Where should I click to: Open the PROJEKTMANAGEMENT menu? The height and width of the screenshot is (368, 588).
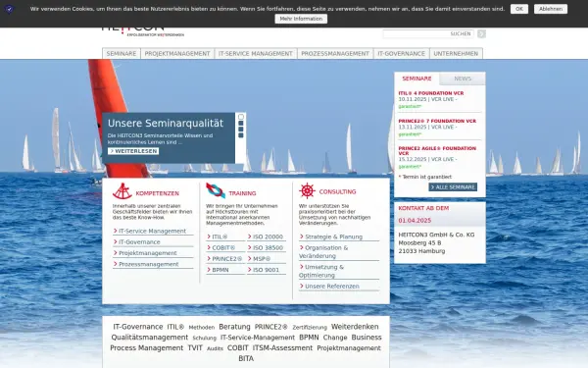(x=177, y=54)
